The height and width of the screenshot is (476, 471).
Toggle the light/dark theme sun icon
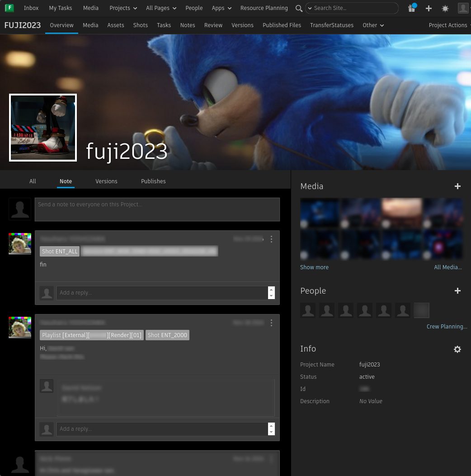pyautogui.click(x=445, y=8)
